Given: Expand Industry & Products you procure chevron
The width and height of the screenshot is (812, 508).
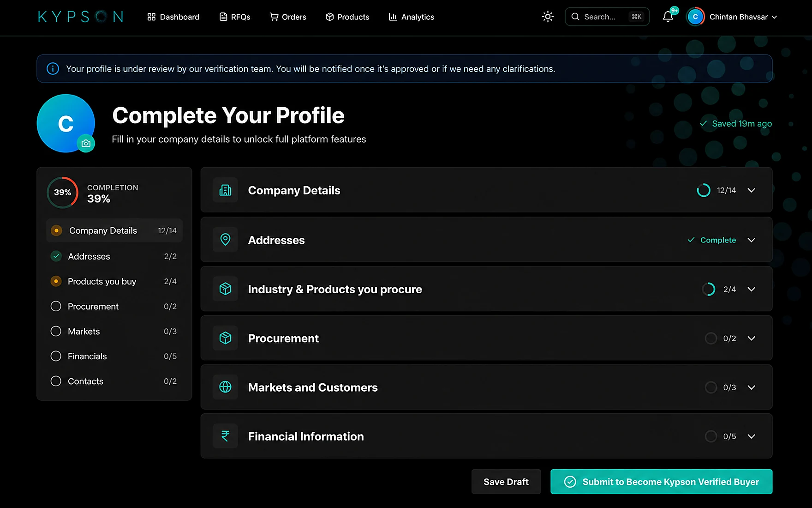Looking at the screenshot, I should pyautogui.click(x=751, y=289).
